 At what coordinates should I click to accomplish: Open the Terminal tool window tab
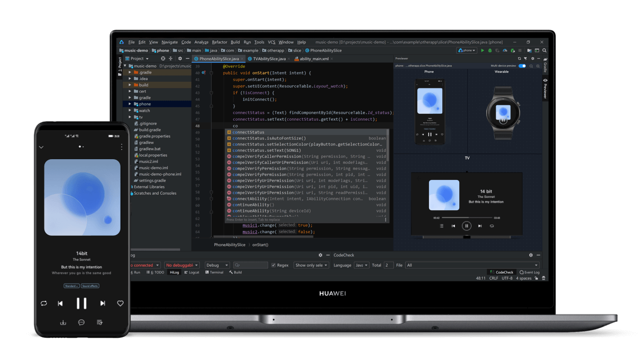[214, 273]
